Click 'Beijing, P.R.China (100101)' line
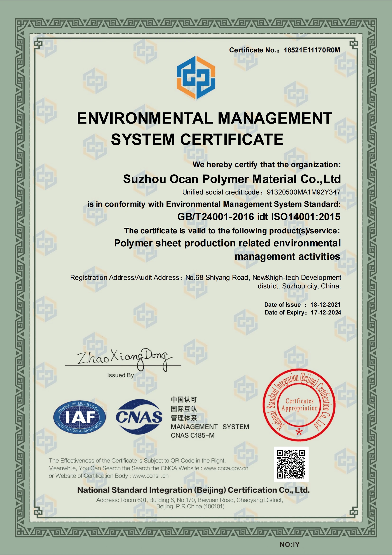Viewport: 392px width, 555px height. coord(190,506)
